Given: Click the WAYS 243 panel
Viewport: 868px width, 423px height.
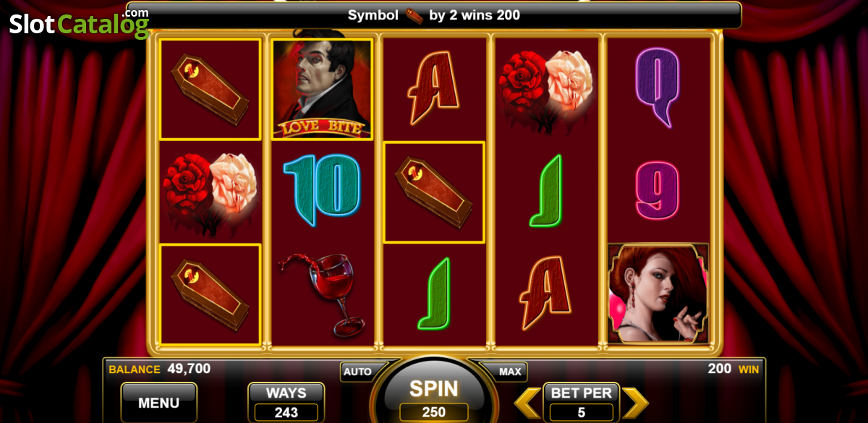Looking at the screenshot, I should pyautogui.click(x=286, y=403).
